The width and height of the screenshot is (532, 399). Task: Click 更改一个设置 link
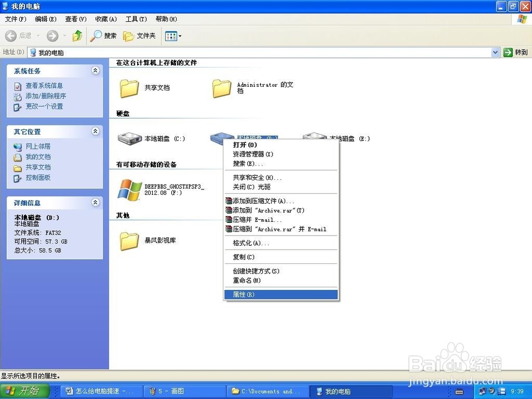click(45, 106)
